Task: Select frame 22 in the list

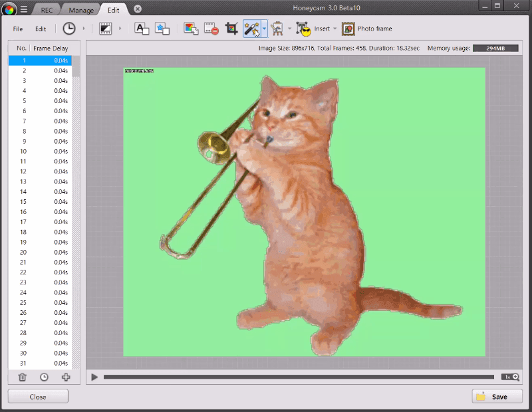Action: [x=40, y=272]
